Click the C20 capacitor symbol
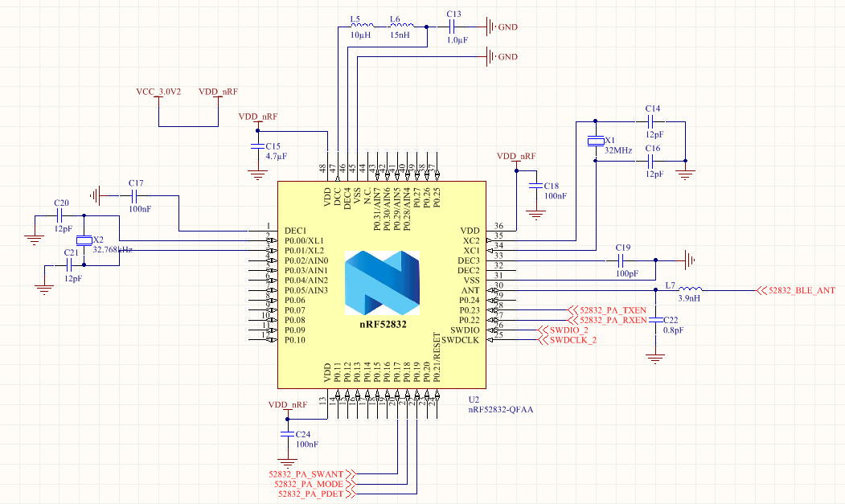Image resolution: width=845 pixels, height=504 pixels. [x=59, y=215]
